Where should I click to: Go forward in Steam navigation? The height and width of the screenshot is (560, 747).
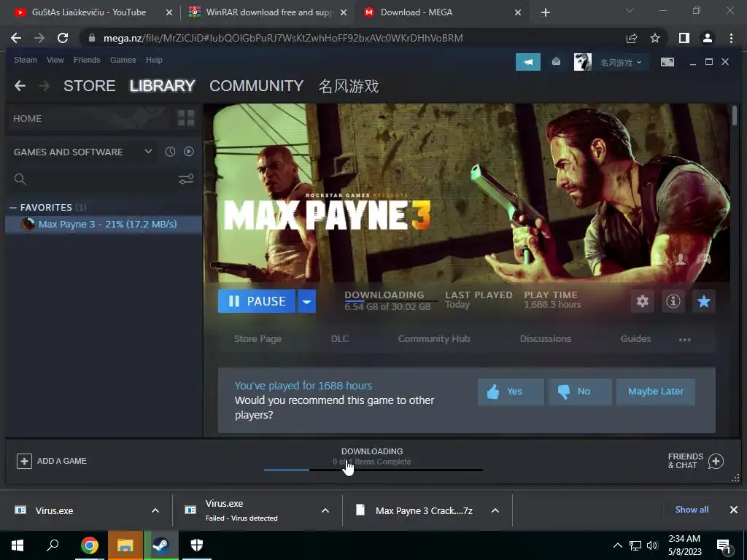pyautogui.click(x=44, y=86)
